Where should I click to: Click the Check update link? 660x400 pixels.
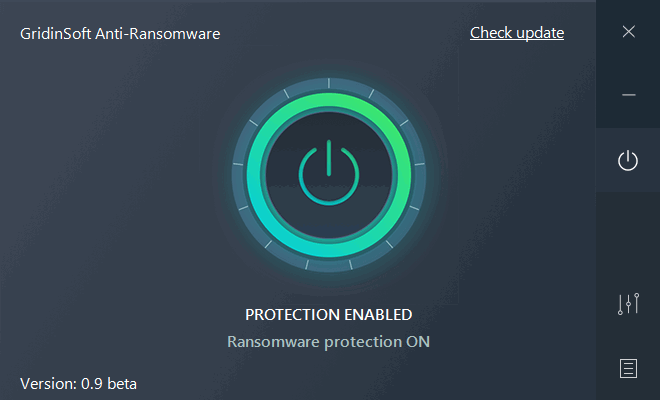516,33
